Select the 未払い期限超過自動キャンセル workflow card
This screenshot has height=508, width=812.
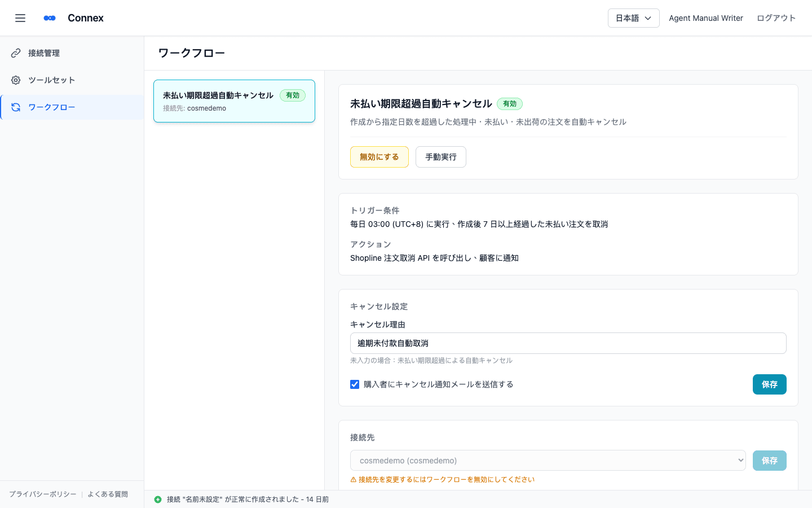(x=234, y=101)
